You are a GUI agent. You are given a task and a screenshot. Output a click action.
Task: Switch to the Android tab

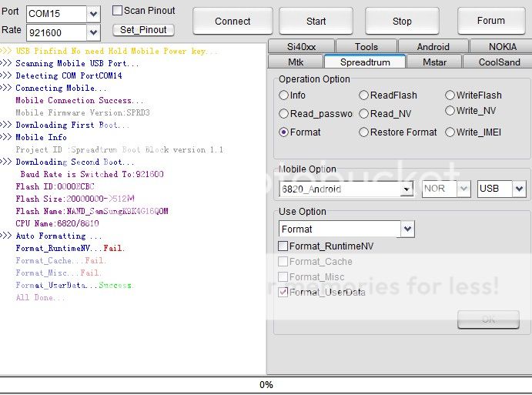click(x=433, y=47)
